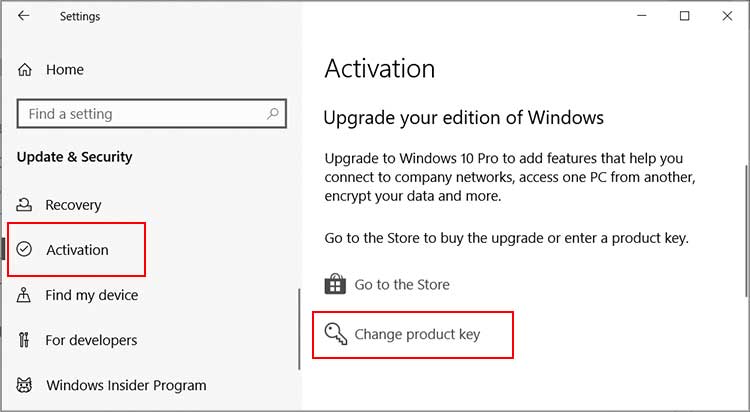Screen dimensions: 750x412
Task: Click the back arrow in Settings
Action: pyautogui.click(x=24, y=16)
